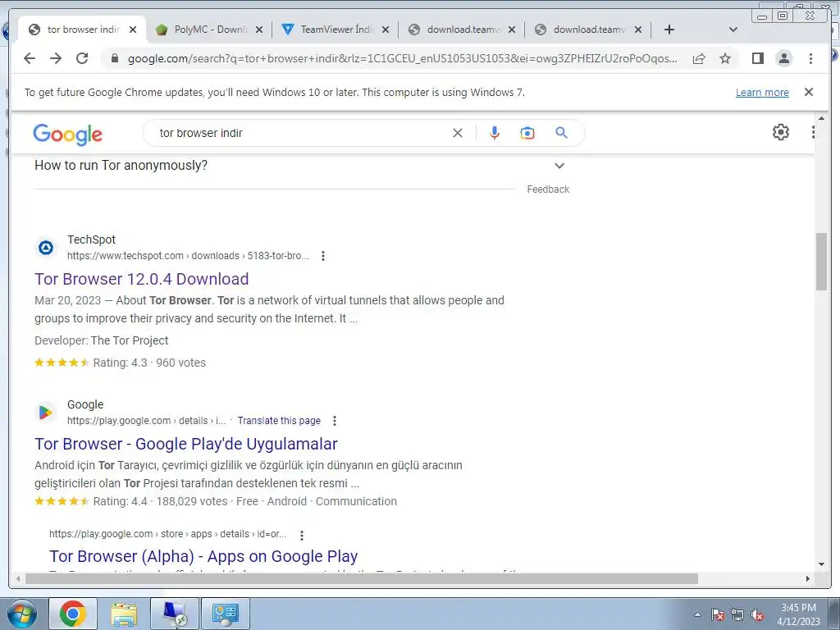Viewport: 840px width, 630px height.
Task: Open Tor Browser Alpha result options
Action: (302, 535)
